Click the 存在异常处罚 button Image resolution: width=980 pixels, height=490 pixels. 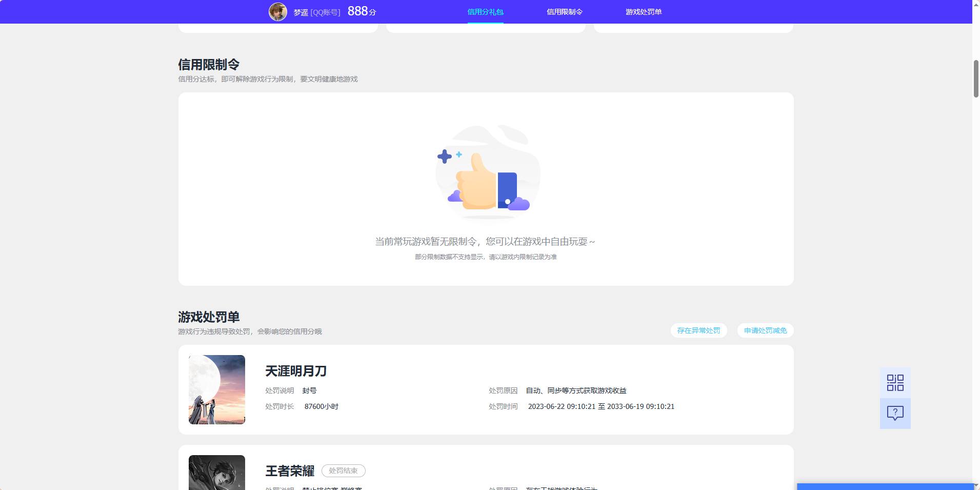(698, 330)
